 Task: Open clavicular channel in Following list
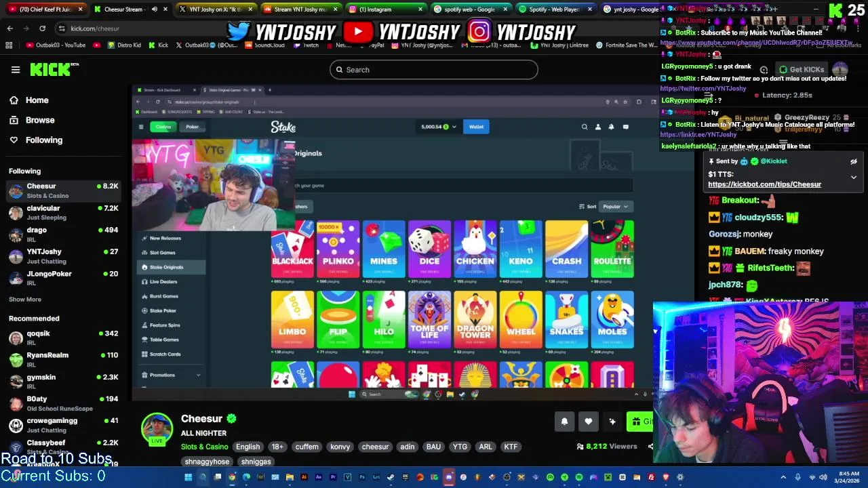63,212
